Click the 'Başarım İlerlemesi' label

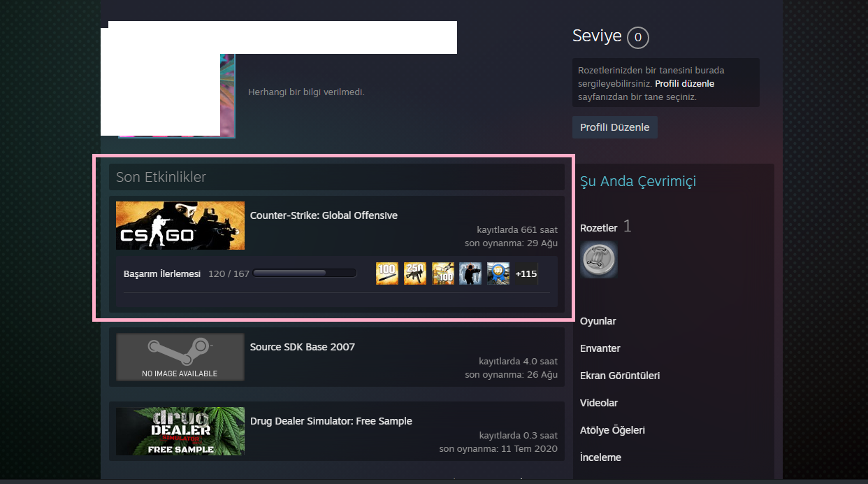coord(162,273)
